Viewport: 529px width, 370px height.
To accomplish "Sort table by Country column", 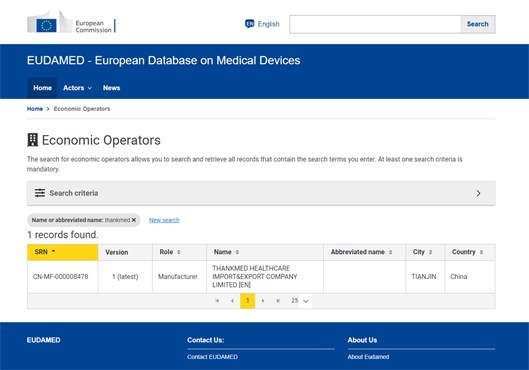I will pyautogui.click(x=470, y=252).
